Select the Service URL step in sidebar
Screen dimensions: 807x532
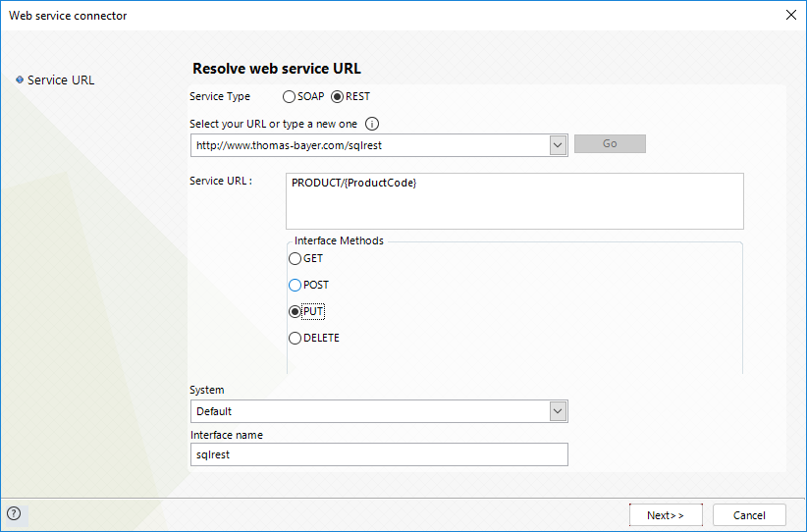click(x=61, y=80)
